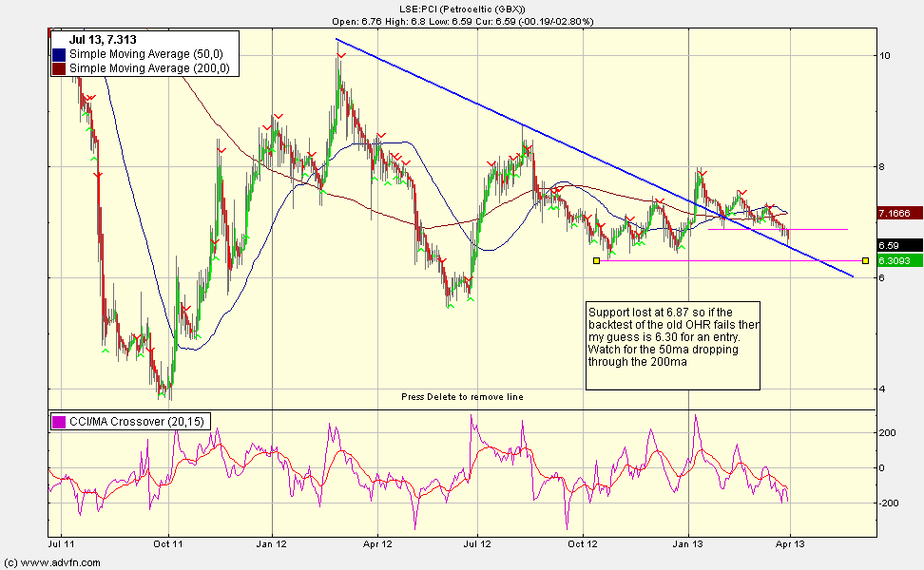Click the magenta CCI/MA Crossover swatch
The height and width of the screenshot is (570, 924).
coord(61,422)
